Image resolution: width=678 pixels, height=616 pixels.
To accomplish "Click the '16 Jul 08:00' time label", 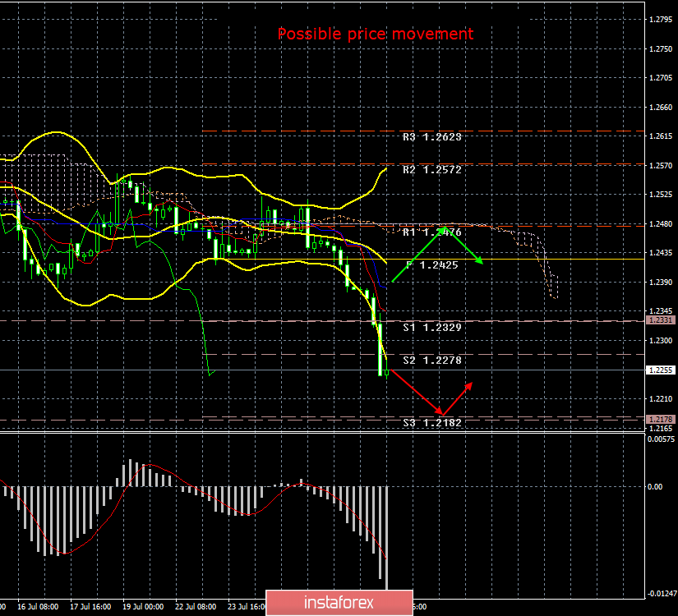I will (38, 607).
